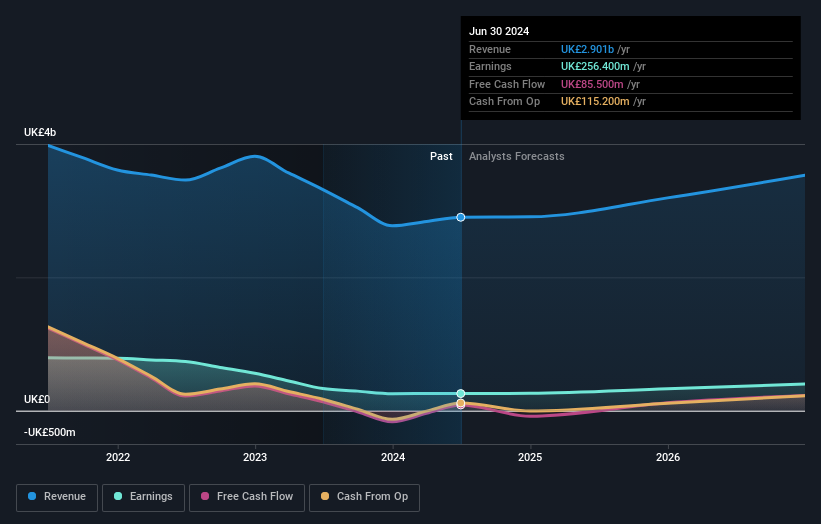Click the pink Free Cash Flow legend dot
This screenshot has width=821, height=524.
[x=205, y=496]
